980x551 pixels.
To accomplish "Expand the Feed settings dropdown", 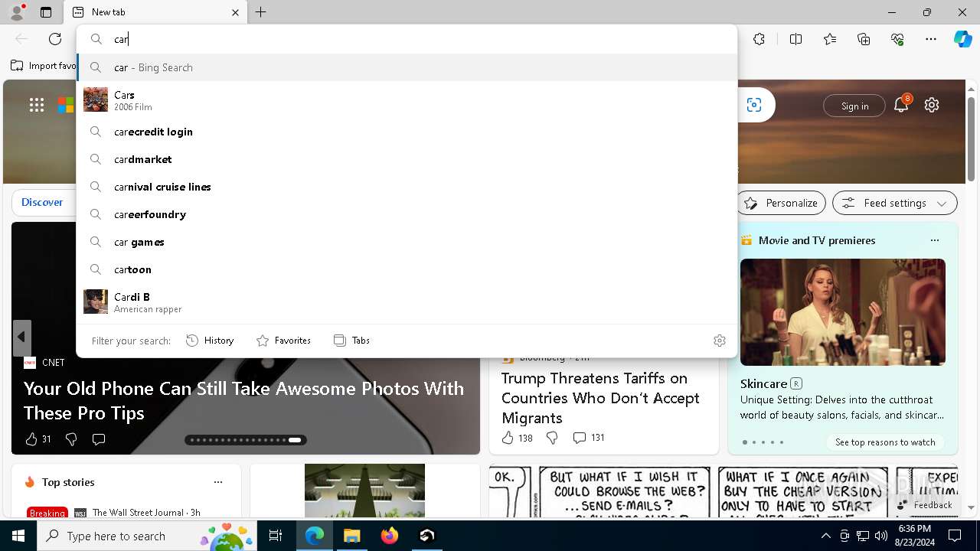I will 895,203.
